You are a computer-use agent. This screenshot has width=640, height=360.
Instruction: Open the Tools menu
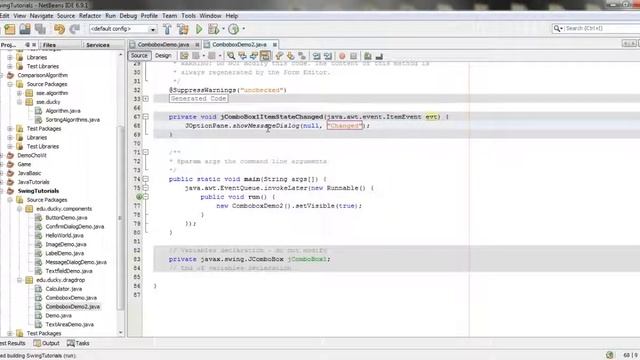tap(189, 16)
